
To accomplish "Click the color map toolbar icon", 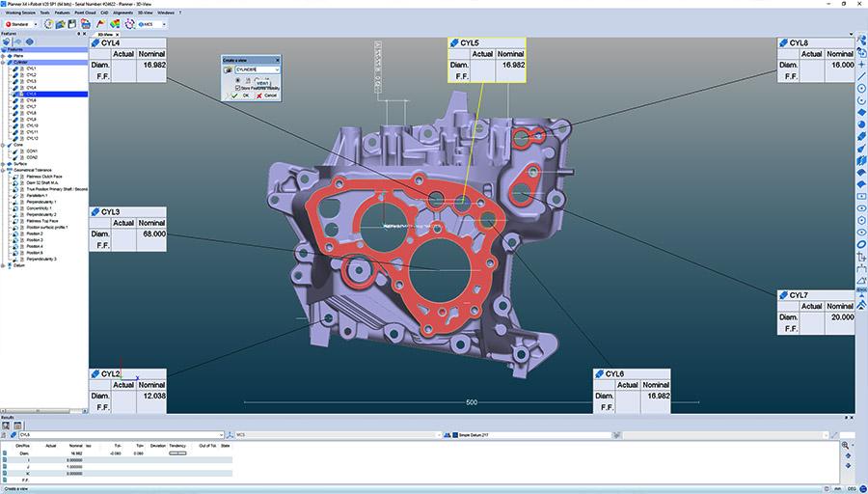I will [114, 24].
